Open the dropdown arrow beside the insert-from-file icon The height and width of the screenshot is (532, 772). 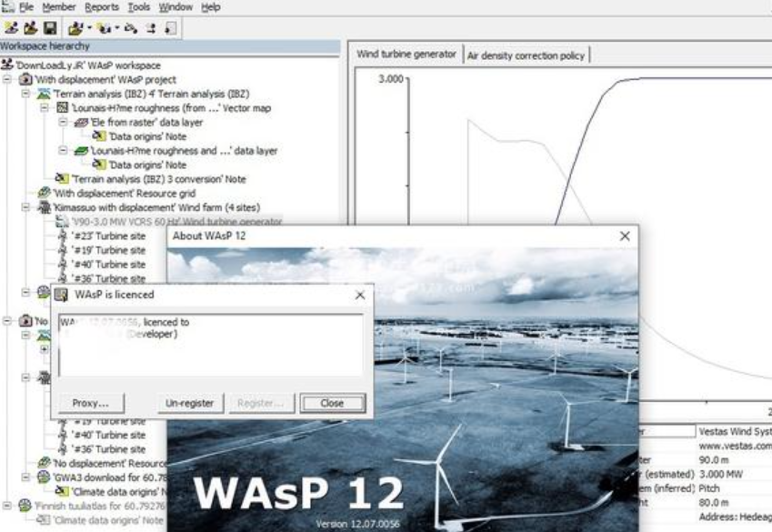90,28
